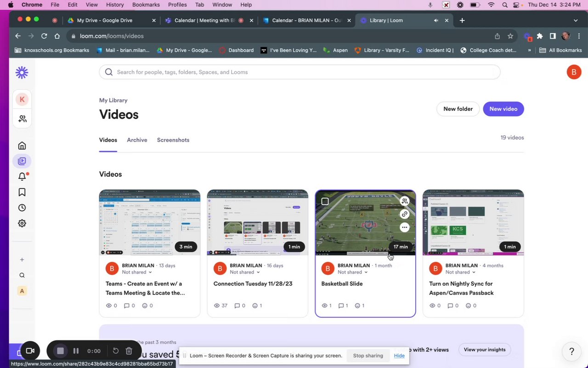Open the History menu in menu bar
The image size is (588, 368).
pyautogui.click(x=115, y=5)
